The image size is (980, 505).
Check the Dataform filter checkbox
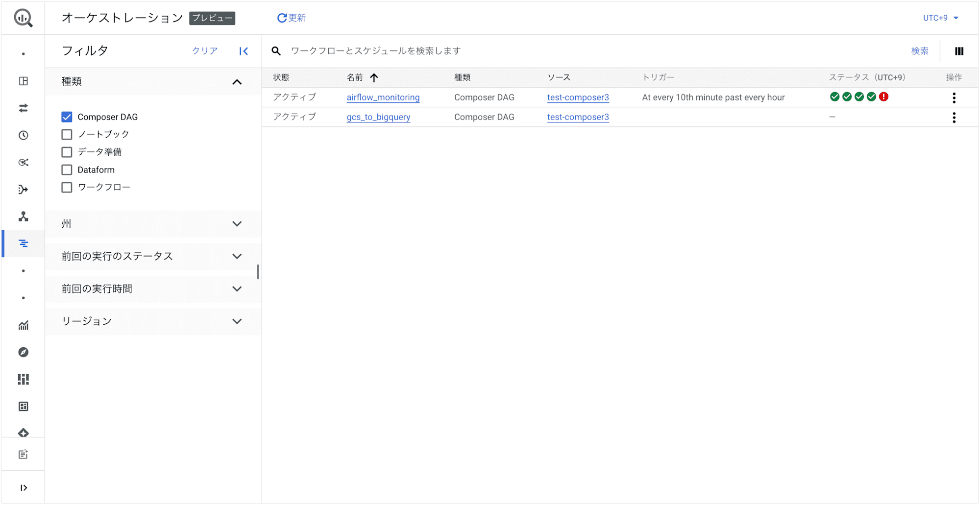(67, 170)
